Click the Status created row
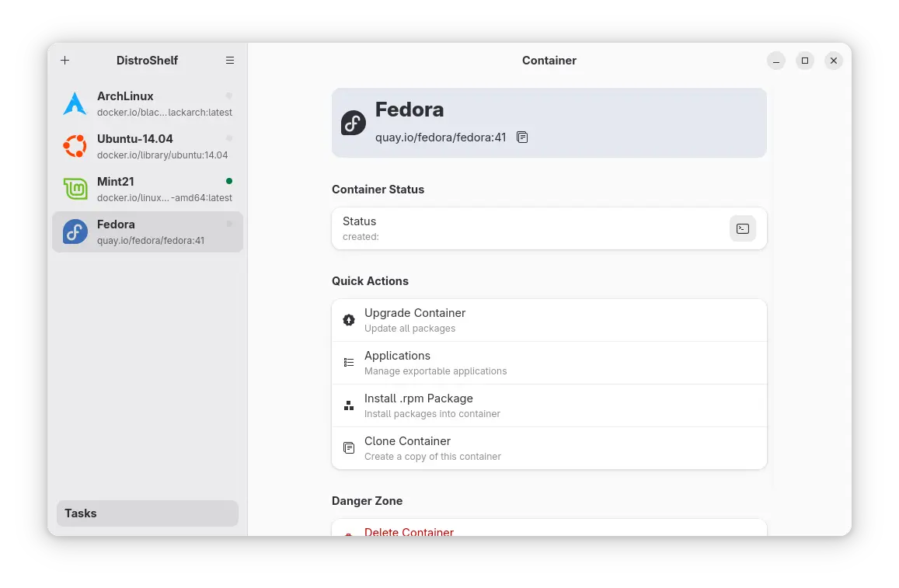The height and width of the screenshot is (588, 899). [x=549, y=228]
